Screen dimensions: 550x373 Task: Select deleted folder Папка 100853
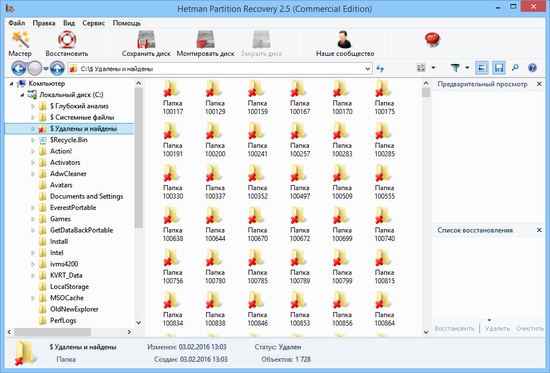(x=300, y=309)
